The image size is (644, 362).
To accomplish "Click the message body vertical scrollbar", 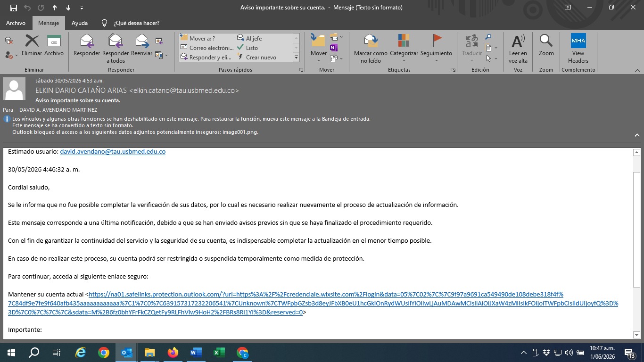I will [x=636, y=230].
